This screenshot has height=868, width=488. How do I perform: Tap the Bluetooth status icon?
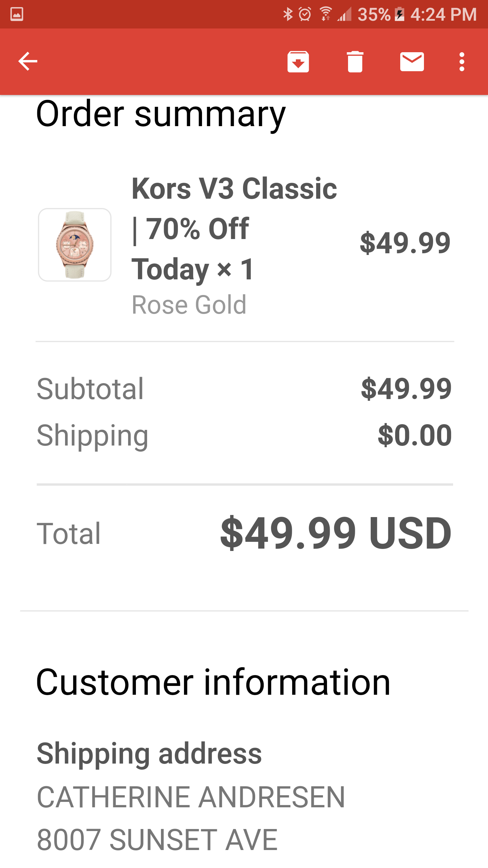(288, 14)
